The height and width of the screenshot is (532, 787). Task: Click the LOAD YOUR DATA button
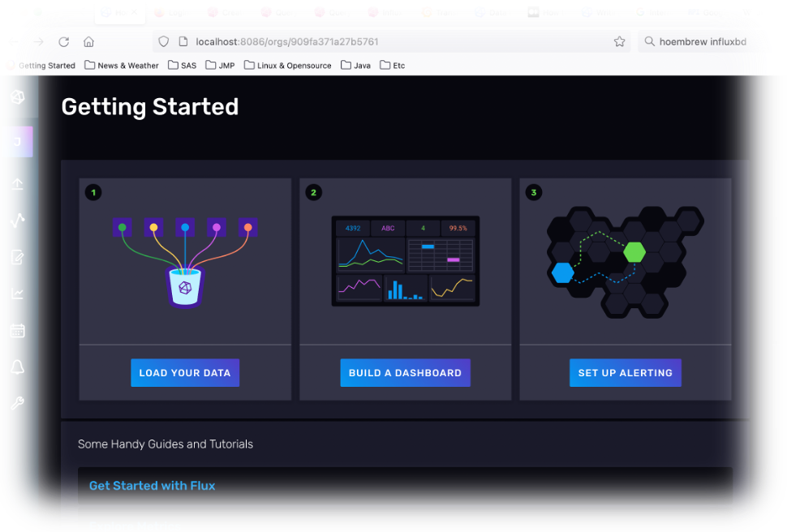tap(185, 372)
